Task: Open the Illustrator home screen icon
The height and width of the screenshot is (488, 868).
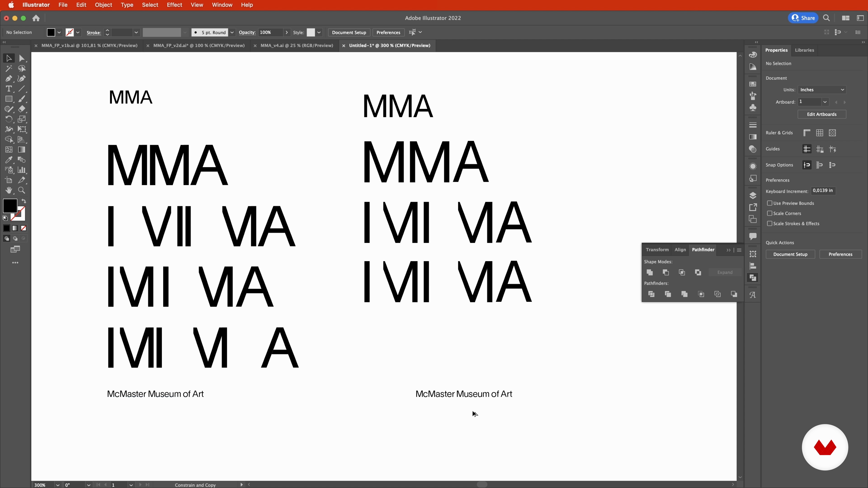Action: (36, 18)
